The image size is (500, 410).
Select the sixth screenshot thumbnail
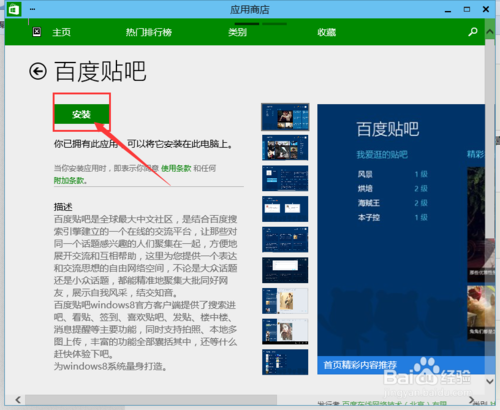click(x=285, y=270)
